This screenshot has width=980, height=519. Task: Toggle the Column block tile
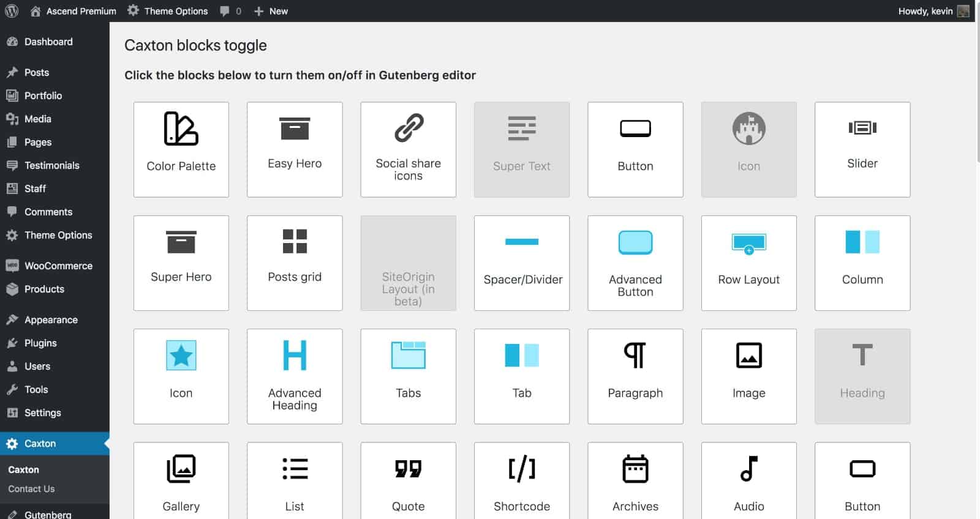pyautogui.click(x=862, y=263)
